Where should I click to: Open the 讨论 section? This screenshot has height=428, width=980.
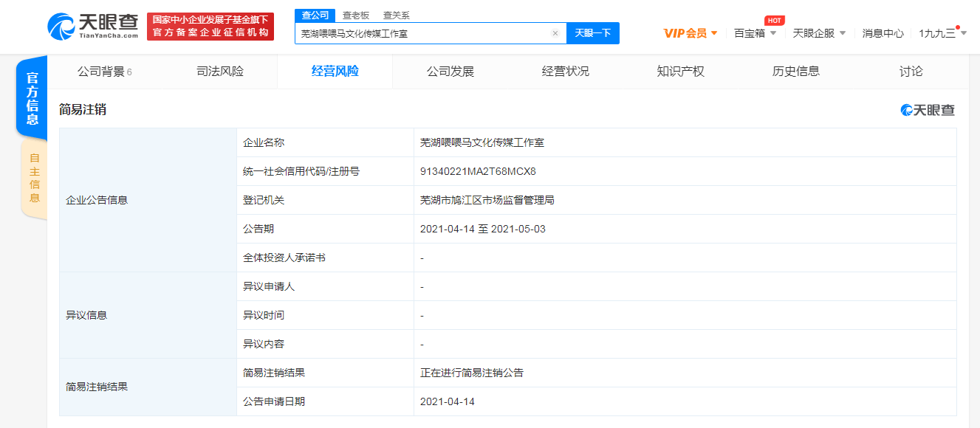(911, 71)
